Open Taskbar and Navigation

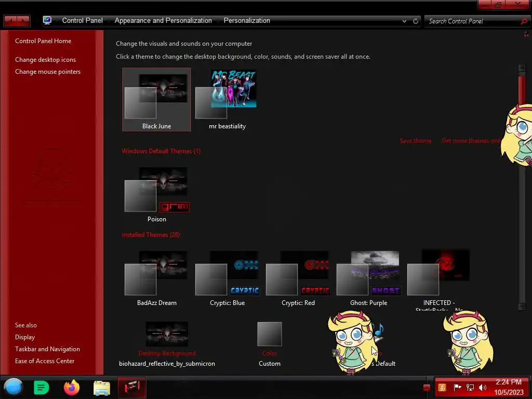[47, 349]
